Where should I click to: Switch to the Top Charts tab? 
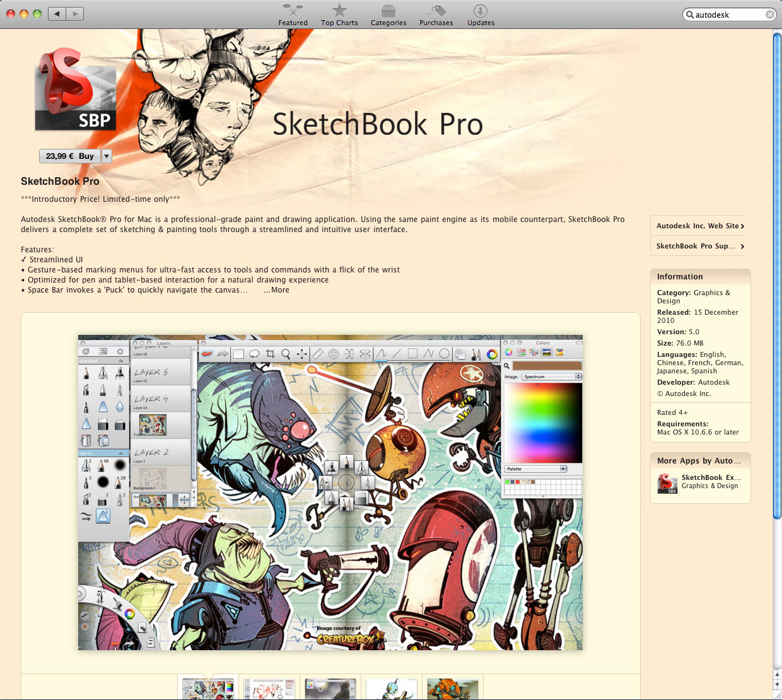point(339,15)
